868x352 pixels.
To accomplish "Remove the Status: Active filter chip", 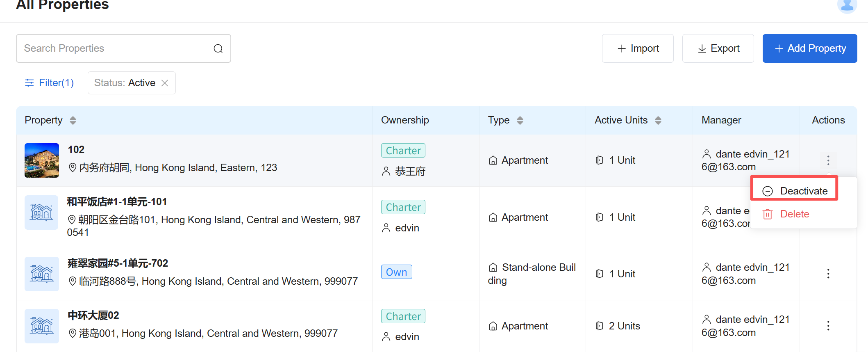I will pos(165,83).
